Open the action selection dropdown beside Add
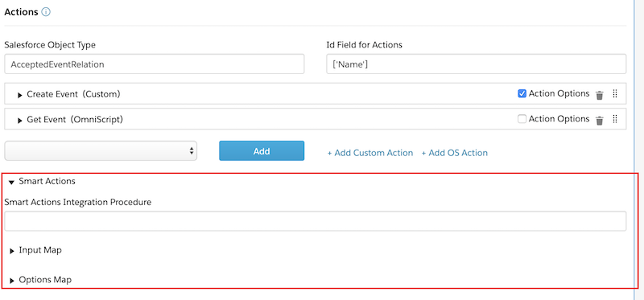Image resolution: width=644 pixels, height=300 pixels. [x=101, y=150]
